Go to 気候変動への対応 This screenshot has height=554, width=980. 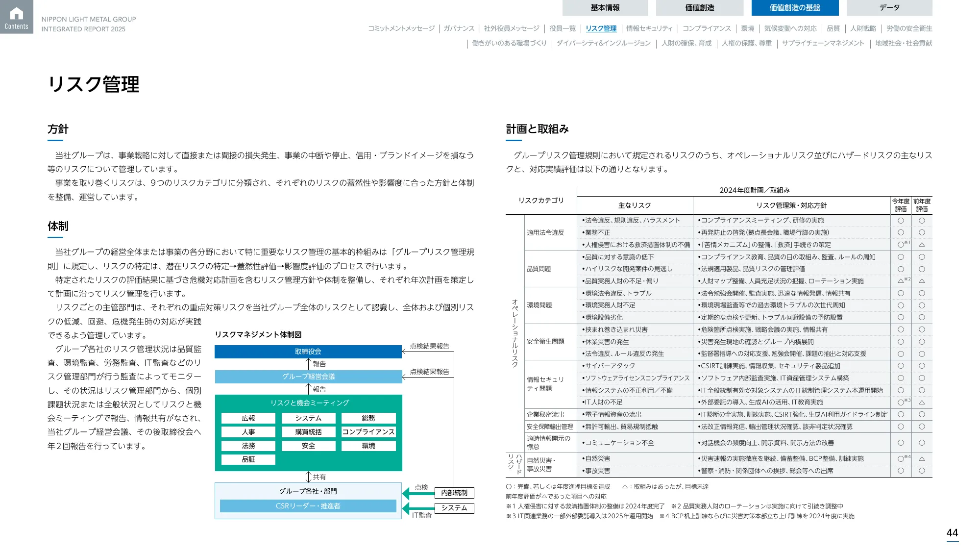coord(790,29)
